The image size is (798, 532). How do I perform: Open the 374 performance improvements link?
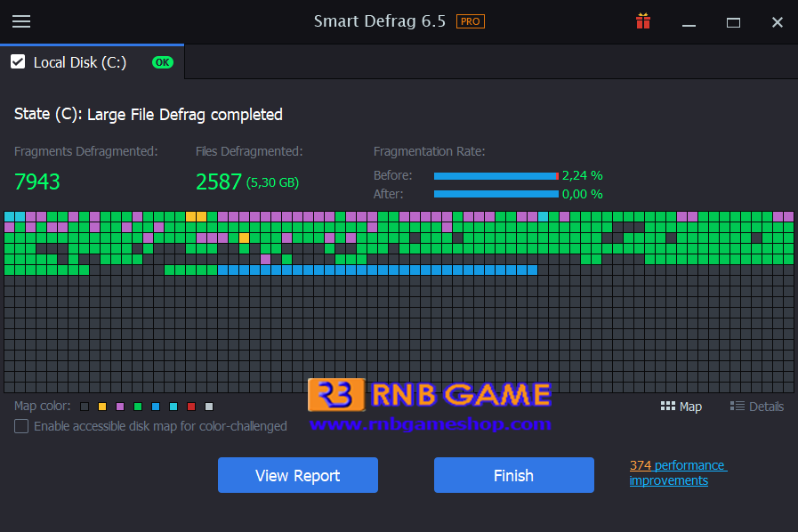tap(678, 473)
